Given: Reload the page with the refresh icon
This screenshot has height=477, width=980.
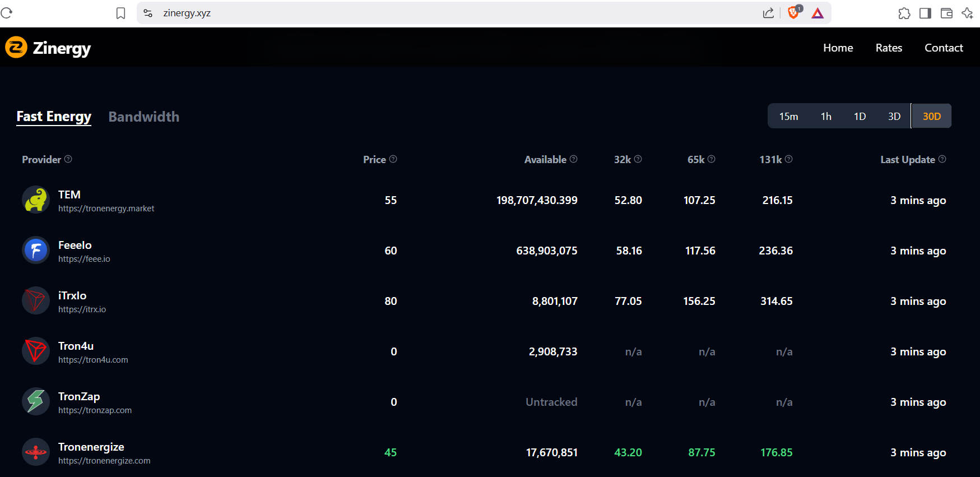Looking at the screenshot, I should click(7, 13).
